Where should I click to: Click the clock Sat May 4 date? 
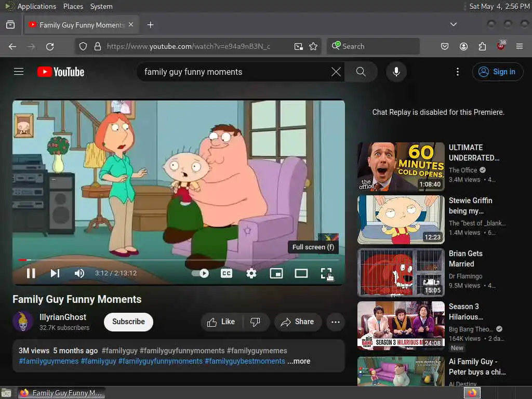tap(499, 6)
